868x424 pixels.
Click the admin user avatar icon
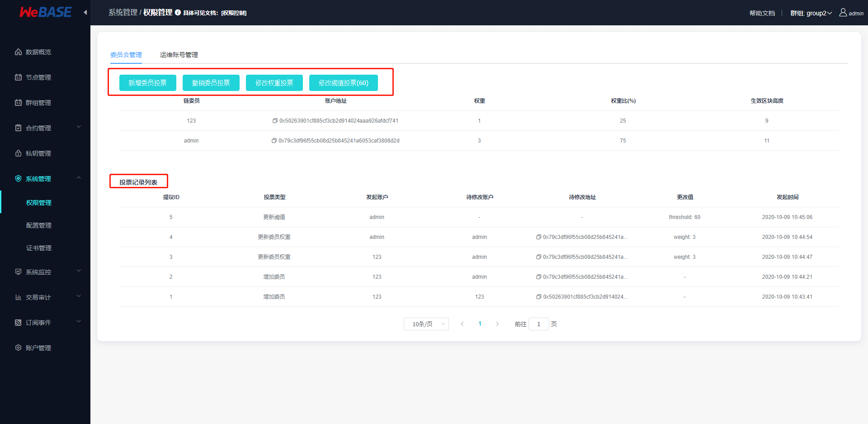pyautogui.click(x=843, y=13)
